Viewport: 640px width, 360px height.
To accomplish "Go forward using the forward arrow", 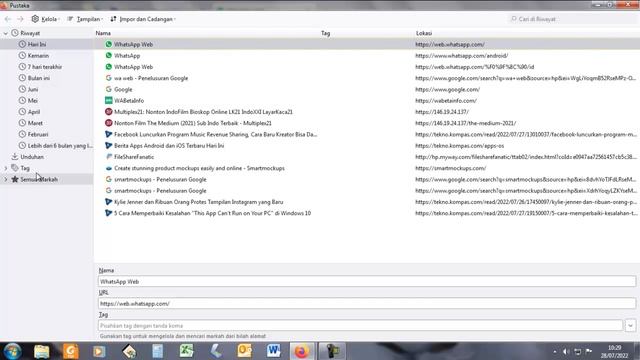I will coord(20,19).
